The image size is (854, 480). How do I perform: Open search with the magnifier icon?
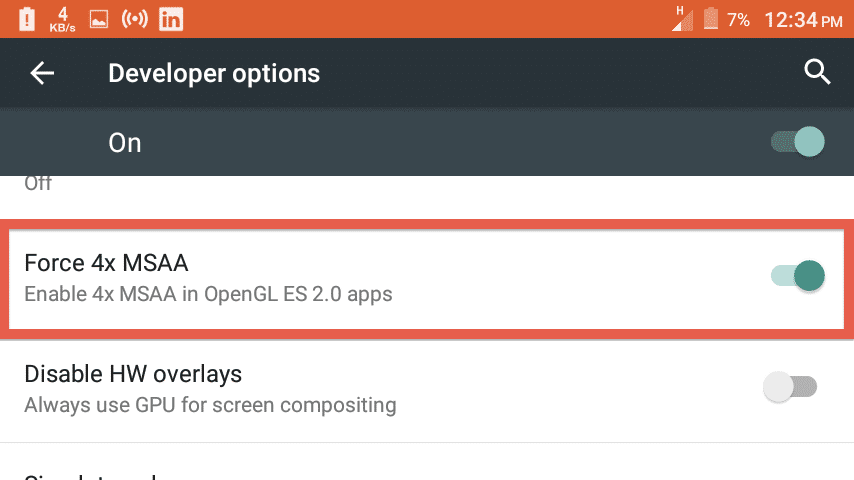click(x=817, y=72)
